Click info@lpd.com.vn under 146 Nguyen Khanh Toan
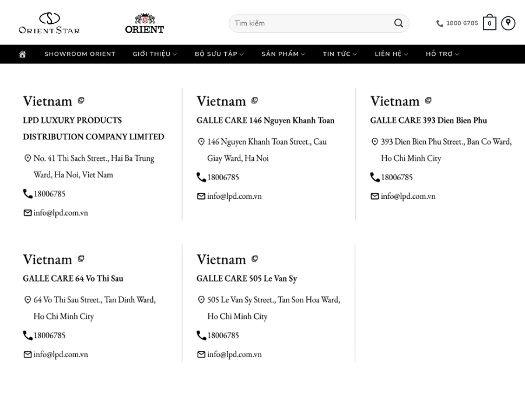The width and height of the screenshot is (525, 420). [x=235, y=196]
